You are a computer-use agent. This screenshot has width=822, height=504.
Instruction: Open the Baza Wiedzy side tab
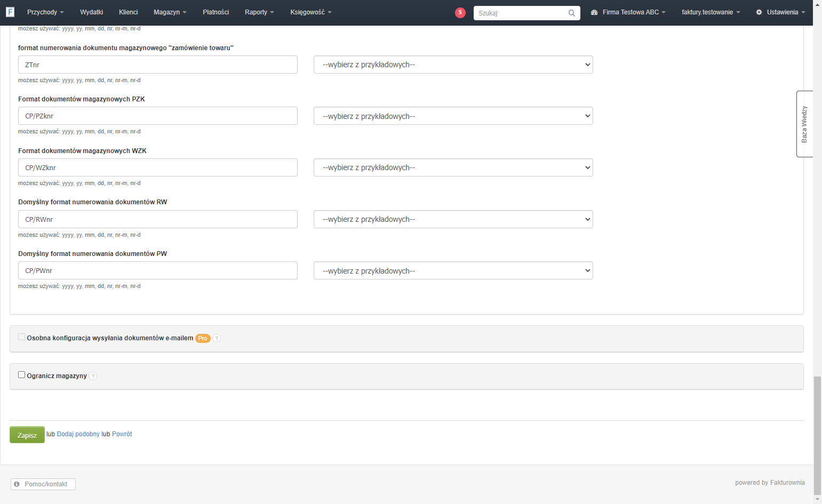(x=804, y=124)
